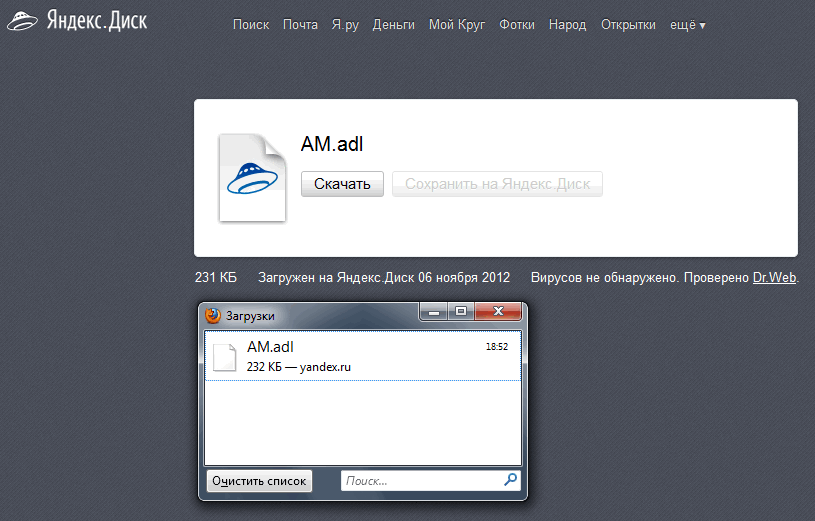Click the upload date 06 ноября 2012 text
Viewport: 815px width, 521px height.
click(x=464, y=277)
